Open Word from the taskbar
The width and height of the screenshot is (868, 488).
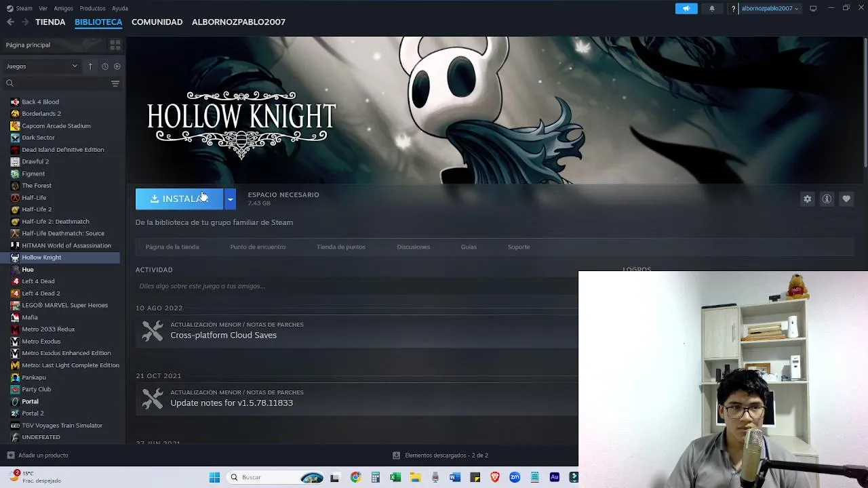[455, 477]
